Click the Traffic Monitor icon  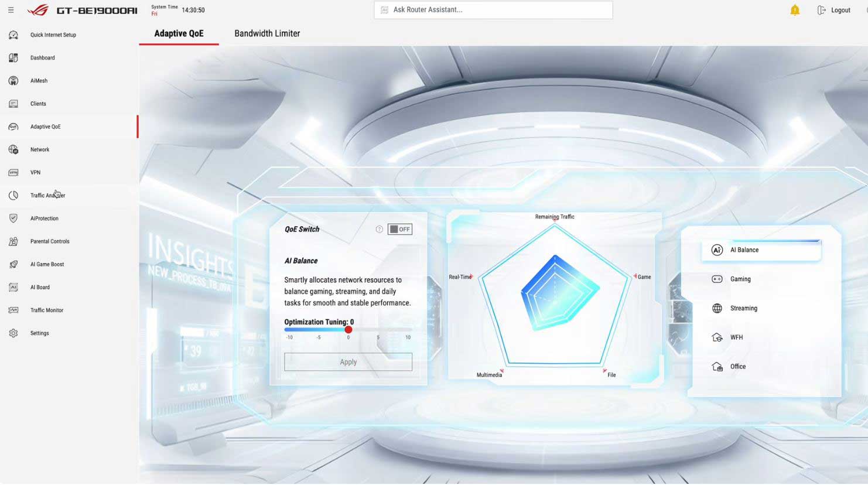pos(13,310)
